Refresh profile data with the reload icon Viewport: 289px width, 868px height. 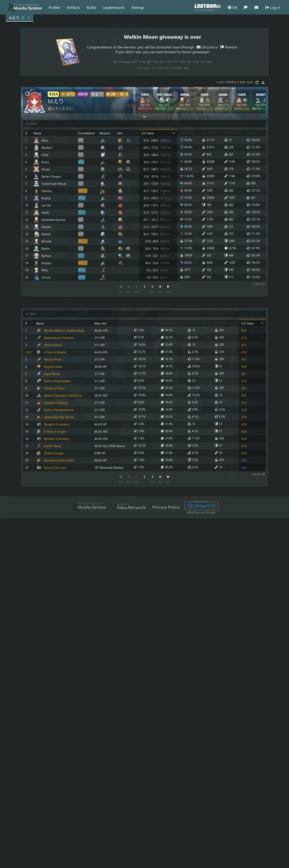257,82
